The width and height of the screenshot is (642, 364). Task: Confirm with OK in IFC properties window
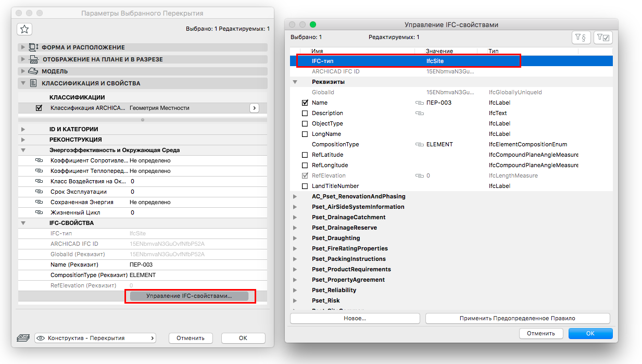(590, 333)
